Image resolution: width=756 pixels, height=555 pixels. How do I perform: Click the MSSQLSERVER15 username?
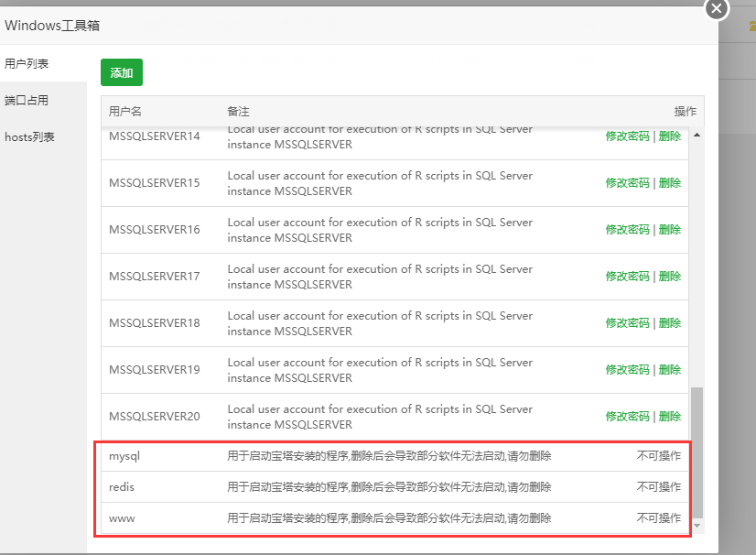click(x=155, y=183)
